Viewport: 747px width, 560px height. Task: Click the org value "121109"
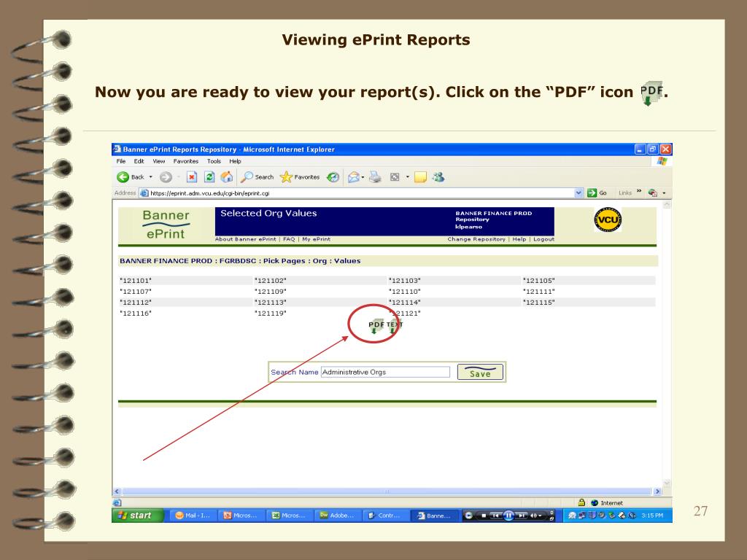point(271,292)
